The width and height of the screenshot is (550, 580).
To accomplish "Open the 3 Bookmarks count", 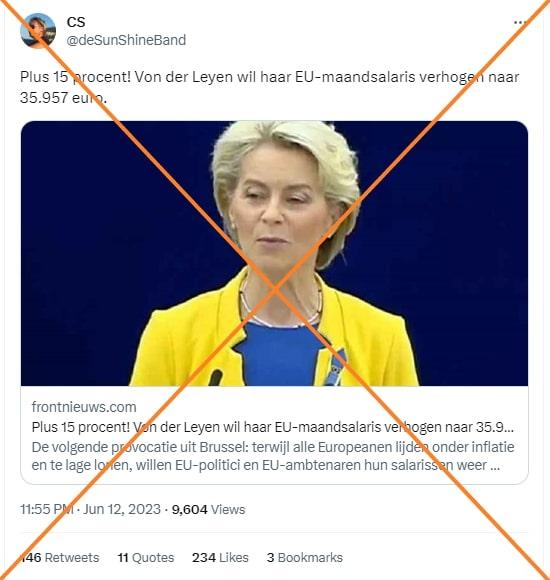I will (x=305, y=557).
